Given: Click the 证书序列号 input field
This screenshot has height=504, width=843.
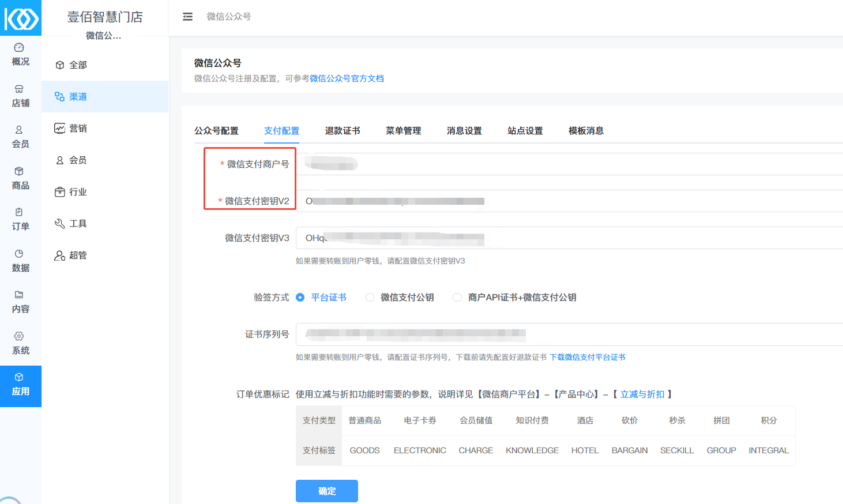Looking at the screenshot, I should click(x=568, y=334).
